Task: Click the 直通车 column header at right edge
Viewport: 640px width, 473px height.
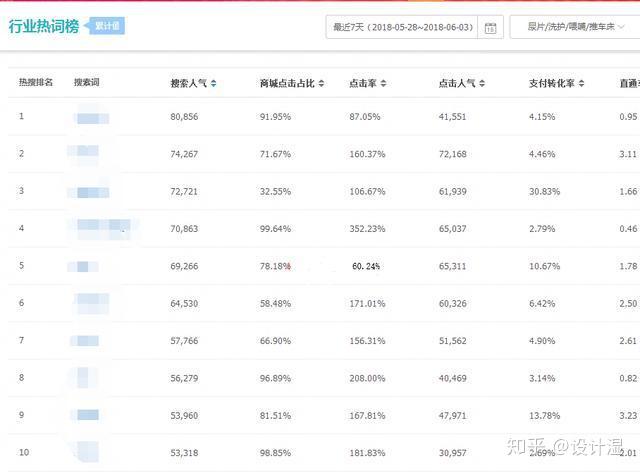Action: 629,83
